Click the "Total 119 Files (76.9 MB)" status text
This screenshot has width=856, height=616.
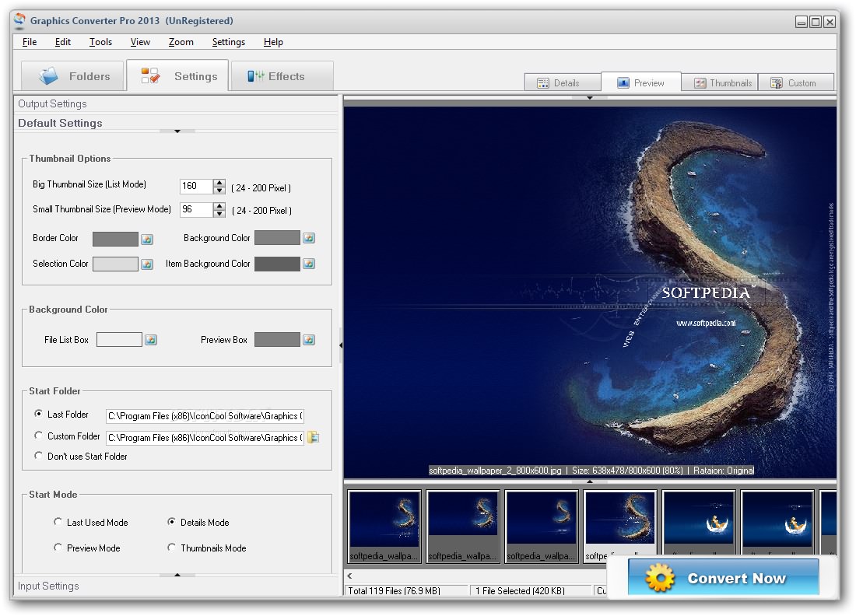click(395, 591)
